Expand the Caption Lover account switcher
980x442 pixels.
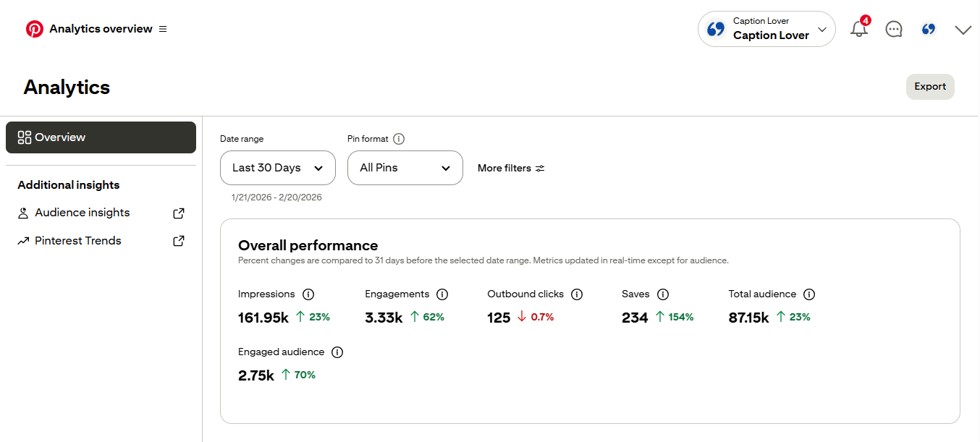[x=766, y=30]
